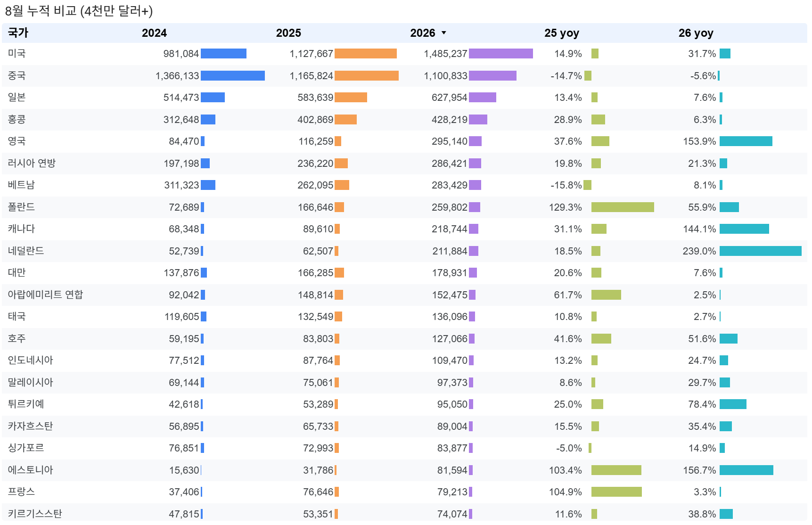The height and width of the screenshot is (525, 812).
Task: Click the 2026 value 428,219 for 홍콩
Action: pos(450,120)
